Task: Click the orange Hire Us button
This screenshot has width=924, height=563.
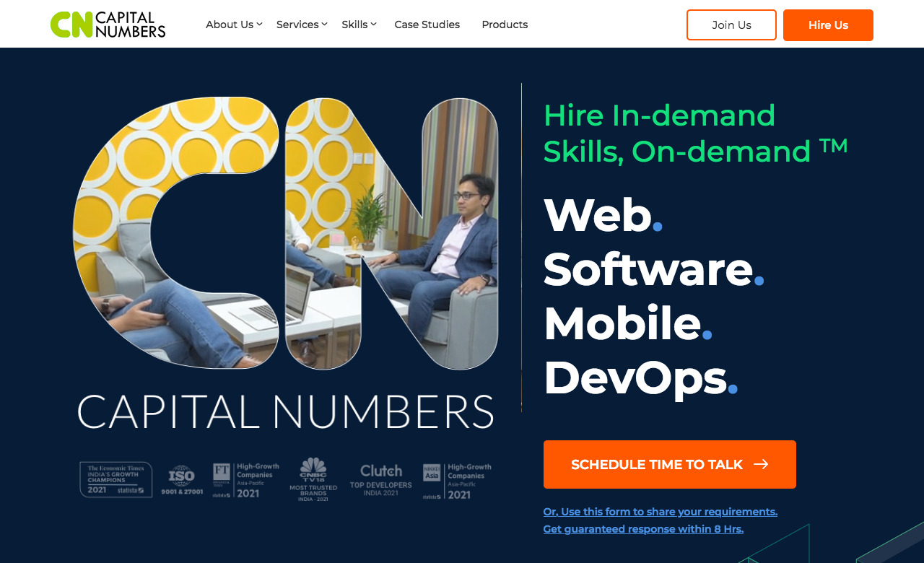Action: 828,25
